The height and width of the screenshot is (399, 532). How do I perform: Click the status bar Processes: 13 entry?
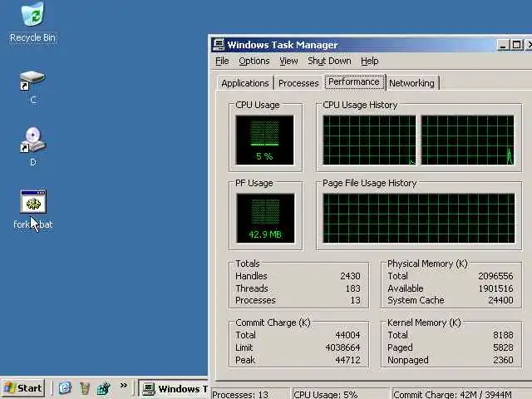click(x=249, y=394)
